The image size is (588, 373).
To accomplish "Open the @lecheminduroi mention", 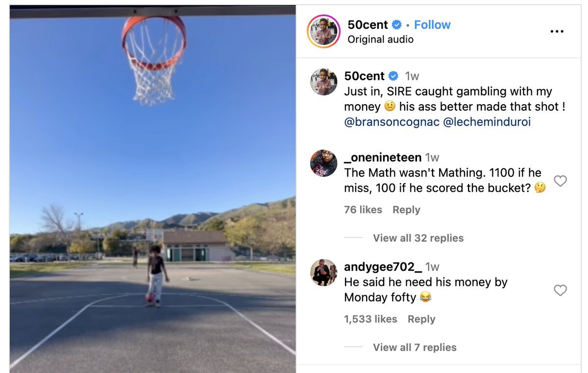I will (x=487, y=122).
